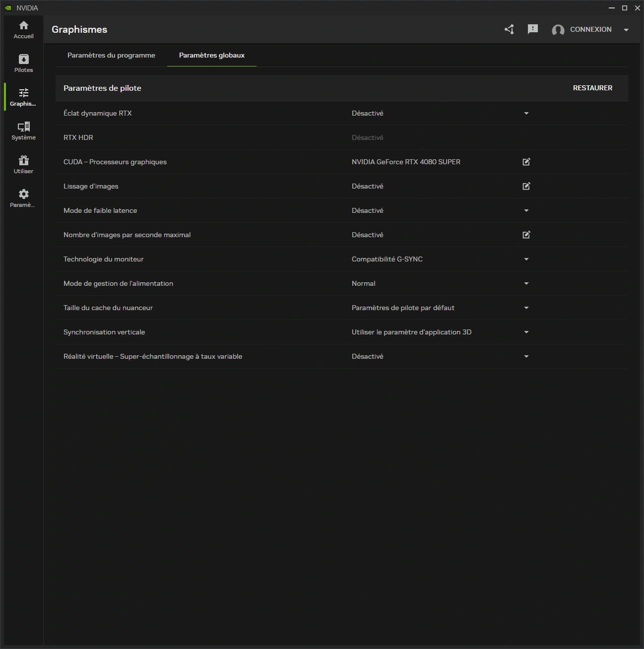The image size is (644, 649).
Task: Click the Paramètres de pilote heading
Action: [x=102, y=88]
